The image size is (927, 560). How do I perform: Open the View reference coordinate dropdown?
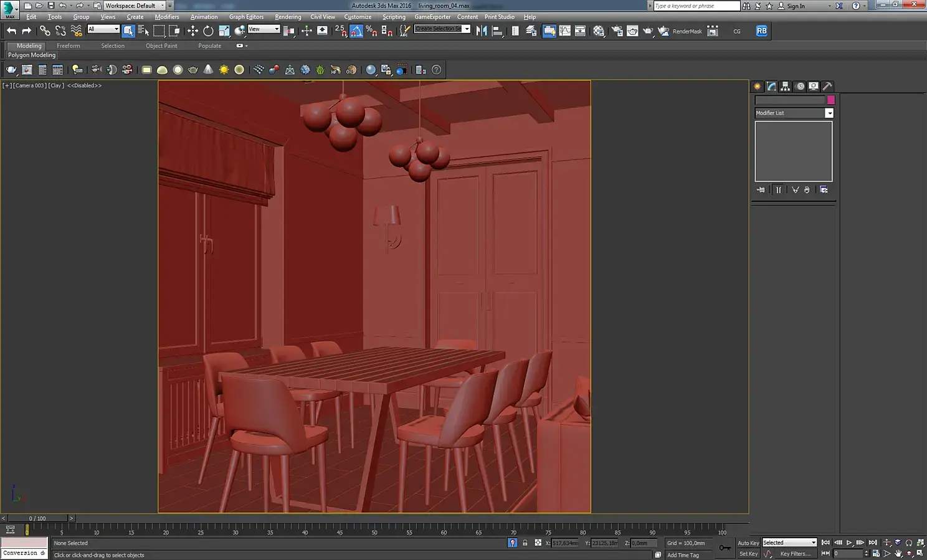264,29
